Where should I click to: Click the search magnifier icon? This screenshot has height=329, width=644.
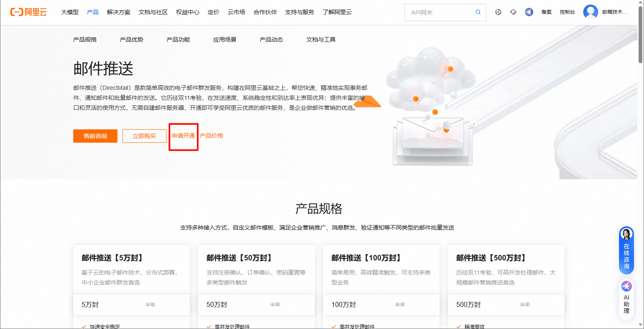point(478,12)
